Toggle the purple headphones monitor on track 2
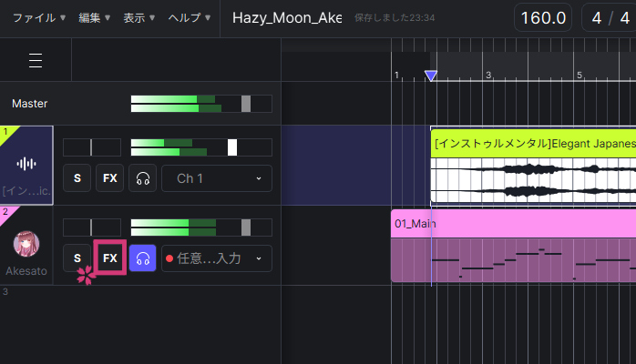 coord(141,258)
